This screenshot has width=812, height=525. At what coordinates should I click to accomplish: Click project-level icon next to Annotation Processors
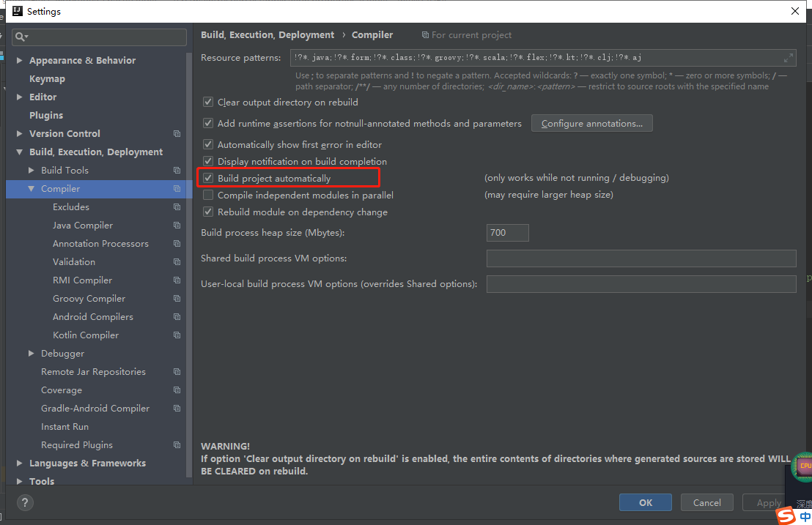(177, 244)
